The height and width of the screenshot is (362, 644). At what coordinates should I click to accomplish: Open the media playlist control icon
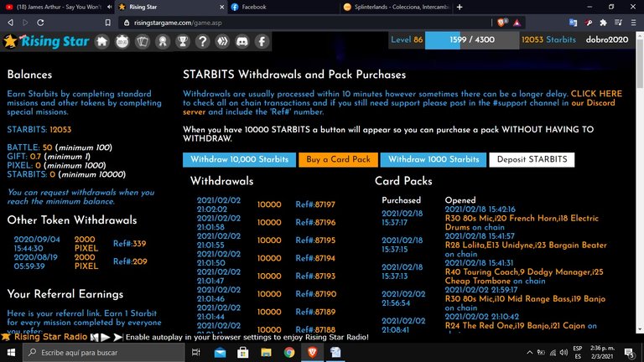pos(618,23)
